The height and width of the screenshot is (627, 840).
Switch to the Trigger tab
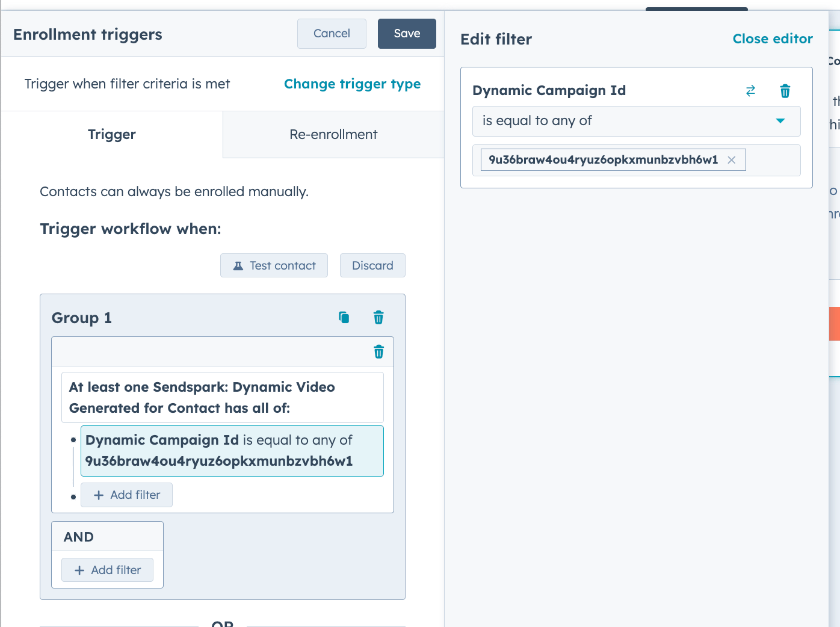[x=112, y=134]
